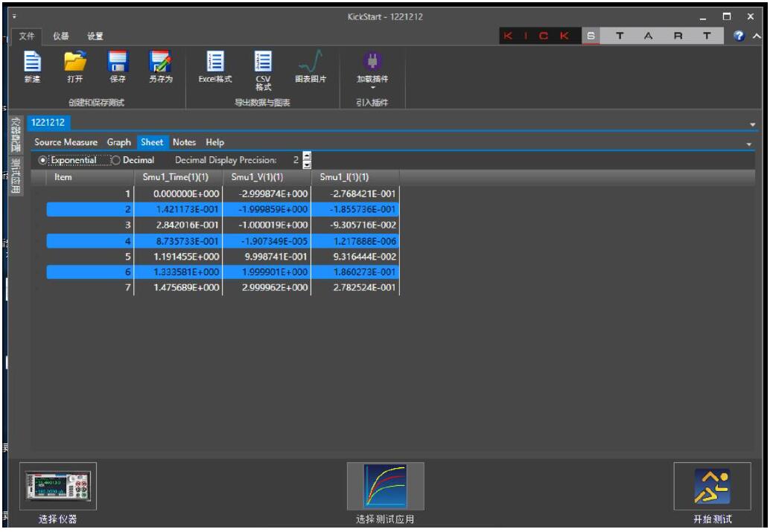Adjust the Decimal Display Precision stepper
Image resolution: width=770 pixels, height=532 pixels.
pos(305,160)
